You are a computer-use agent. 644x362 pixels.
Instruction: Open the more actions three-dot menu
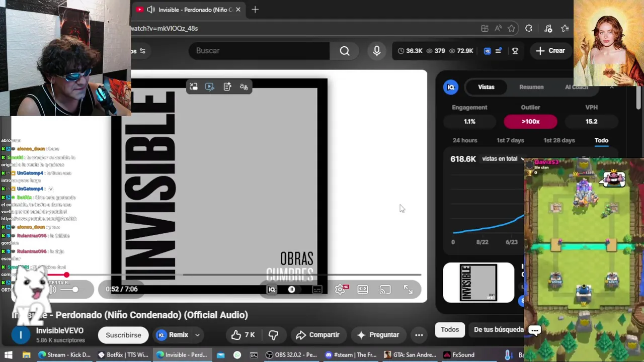point(419,335)
